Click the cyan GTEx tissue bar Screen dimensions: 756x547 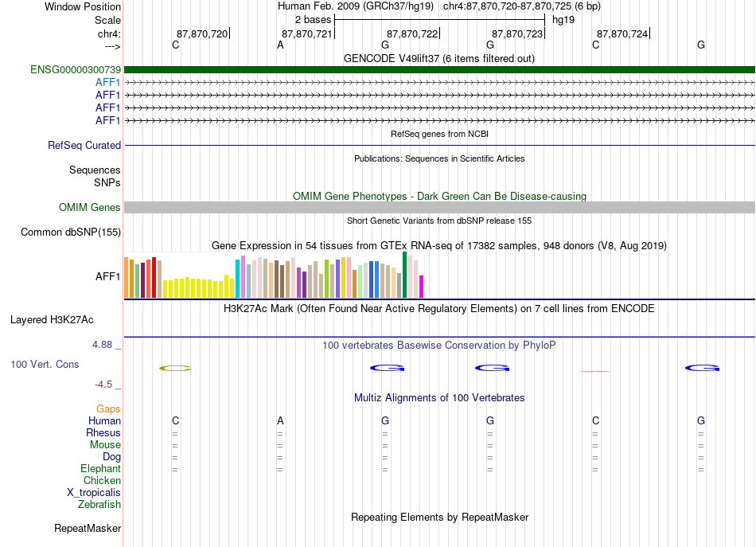[237, 279]
